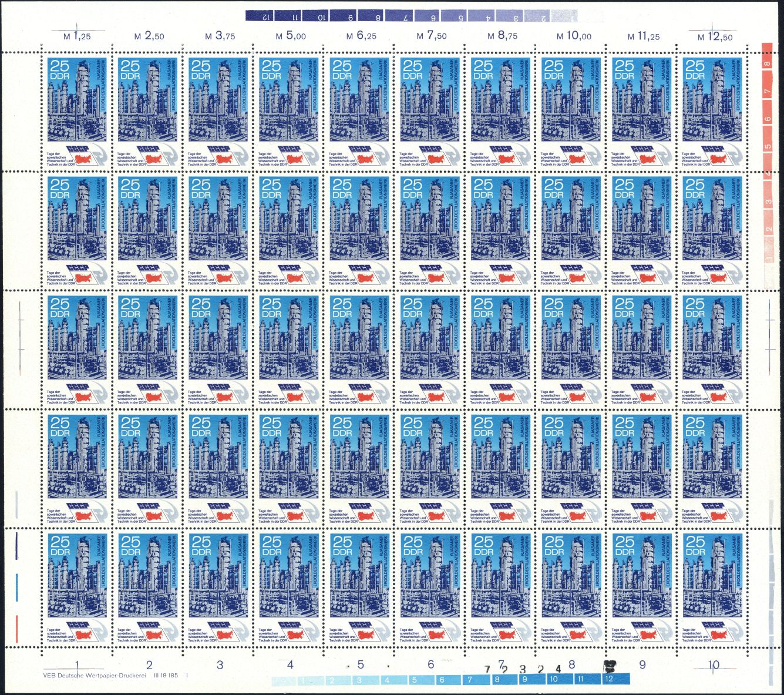
Task: Click the M 3,75 column value label
Action: pyautogui.click(x=220, y=36)
